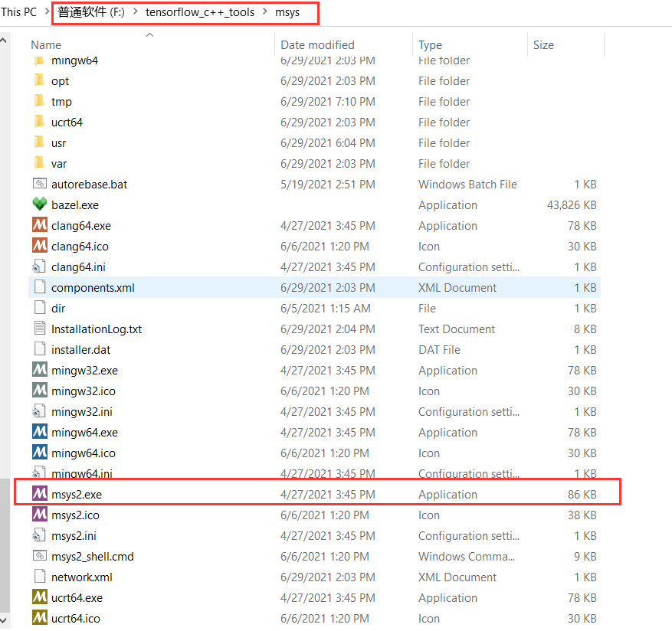Click date 5/19/2021 2:51 PM
Viewport: 672px width, 631px height.
click(328, 185)
